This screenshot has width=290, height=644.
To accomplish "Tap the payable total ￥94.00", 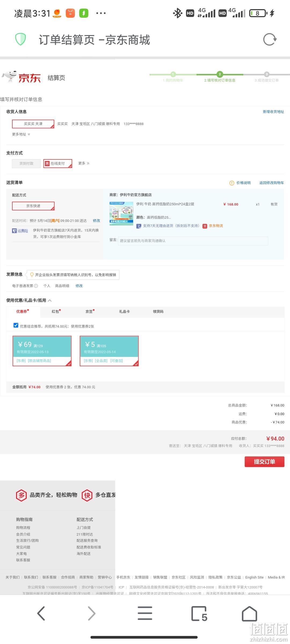I will tap(275, 439).
